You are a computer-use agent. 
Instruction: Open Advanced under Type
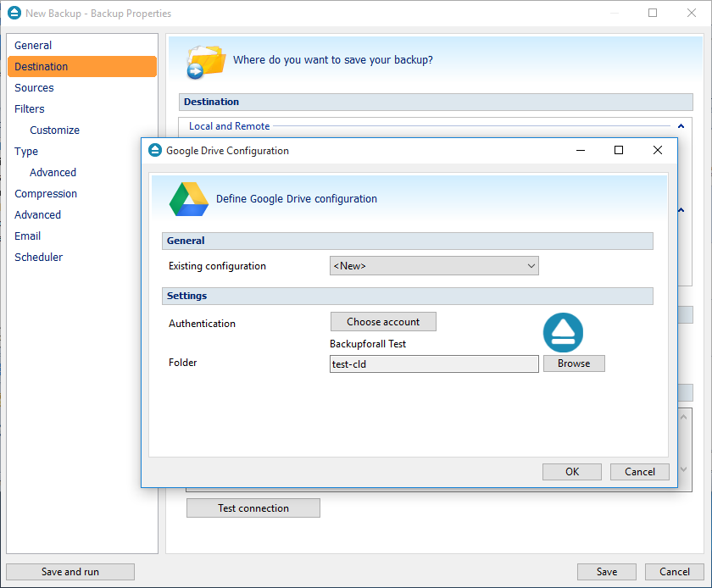coord(53,173)
